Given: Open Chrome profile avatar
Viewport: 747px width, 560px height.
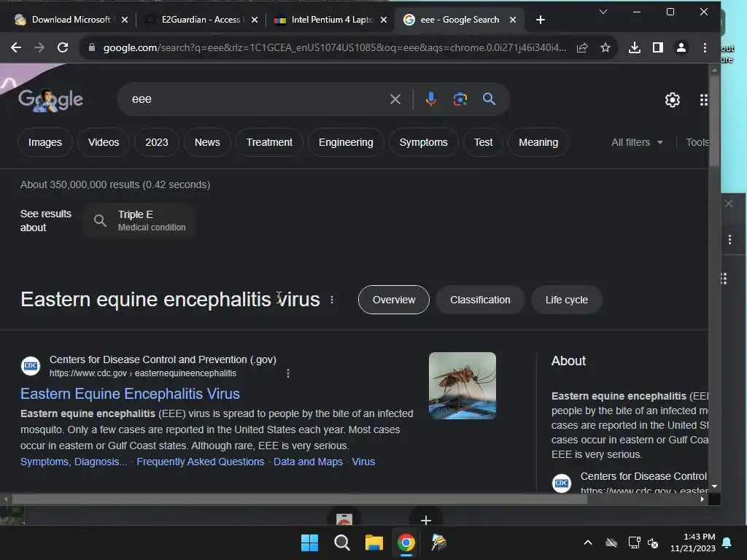Looking at the screenshot, I should [x=681, y=47].
